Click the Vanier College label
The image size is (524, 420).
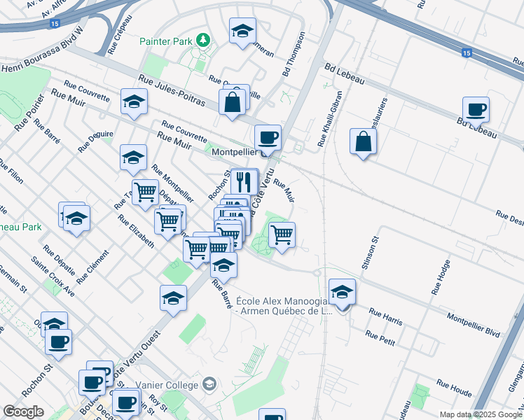tap(167, 385)
